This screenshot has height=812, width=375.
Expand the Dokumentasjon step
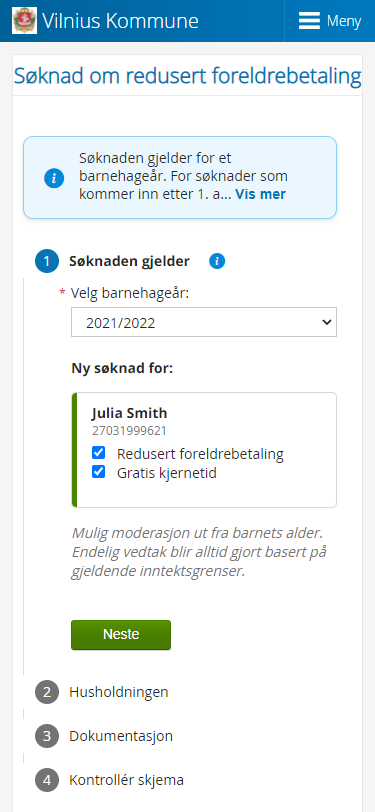[x=121, y=736]
